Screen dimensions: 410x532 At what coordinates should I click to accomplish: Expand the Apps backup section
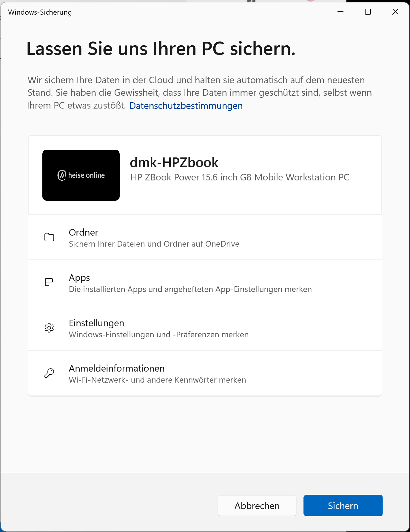coord(205,283)
